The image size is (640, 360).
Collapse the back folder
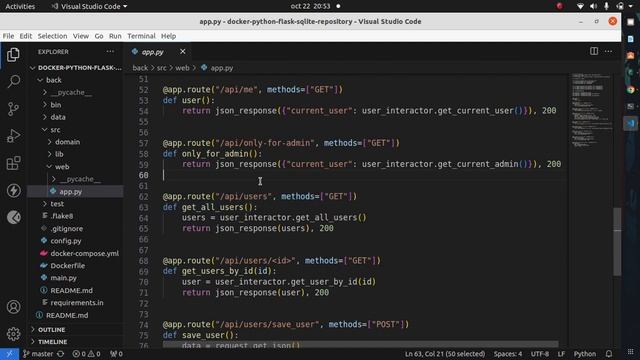coord(76,80)
